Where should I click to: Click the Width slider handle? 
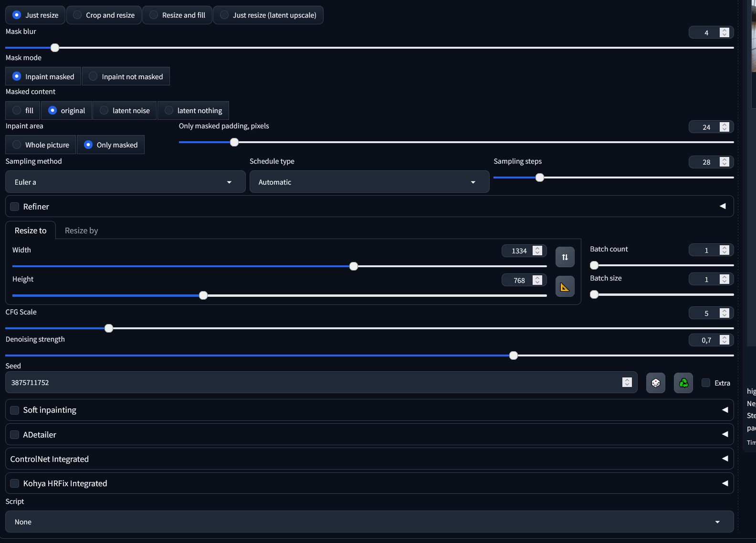click(x=354, y=266)
